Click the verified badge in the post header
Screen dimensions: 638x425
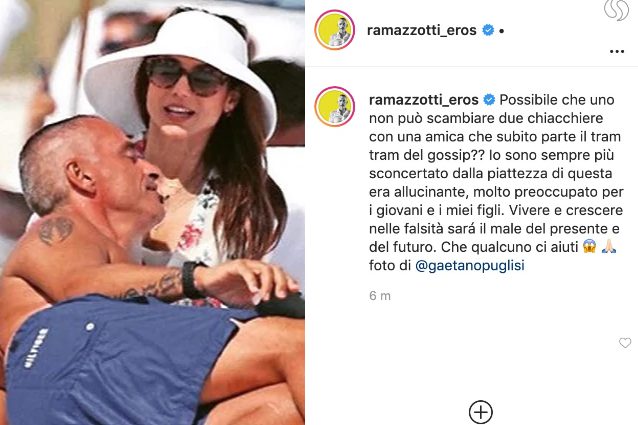coord(488,30)
